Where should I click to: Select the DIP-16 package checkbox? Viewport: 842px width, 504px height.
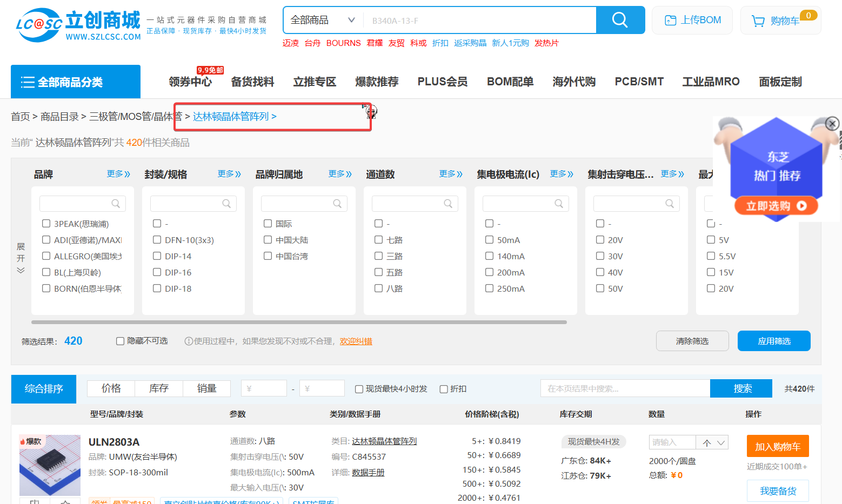click(157, 272)
